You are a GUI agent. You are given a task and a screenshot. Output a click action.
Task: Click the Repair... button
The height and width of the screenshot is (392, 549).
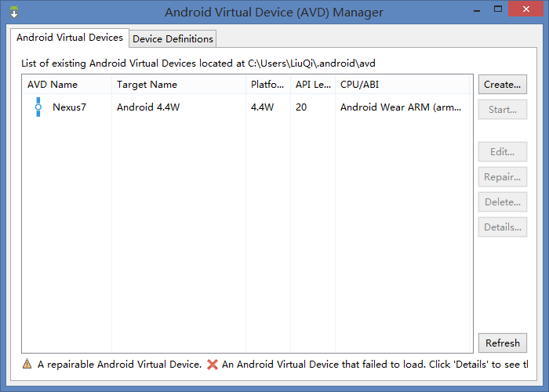click(x=503, y=176)
